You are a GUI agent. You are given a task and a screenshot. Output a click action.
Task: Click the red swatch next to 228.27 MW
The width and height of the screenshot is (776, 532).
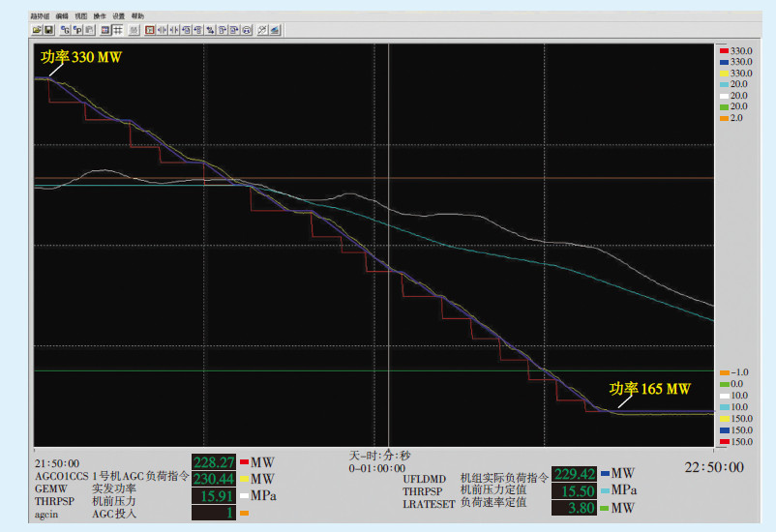tap(245, 462)
